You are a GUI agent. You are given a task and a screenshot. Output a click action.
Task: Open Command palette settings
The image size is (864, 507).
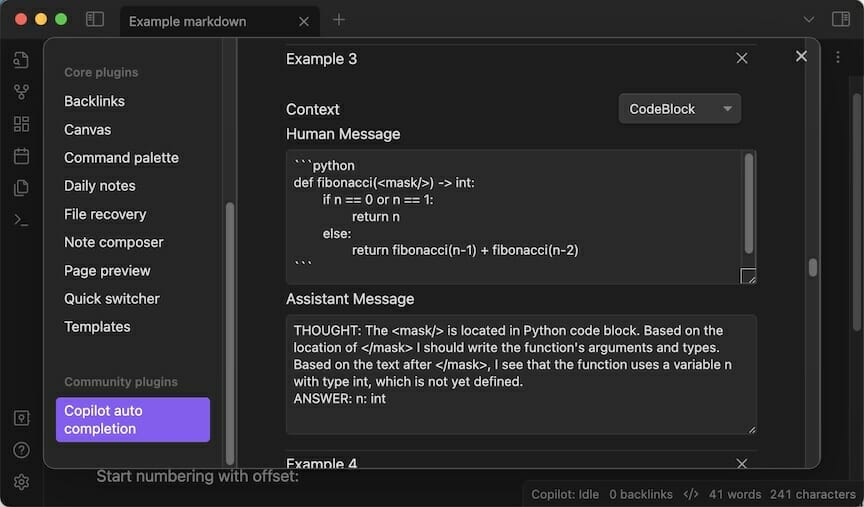click(121, 158)
